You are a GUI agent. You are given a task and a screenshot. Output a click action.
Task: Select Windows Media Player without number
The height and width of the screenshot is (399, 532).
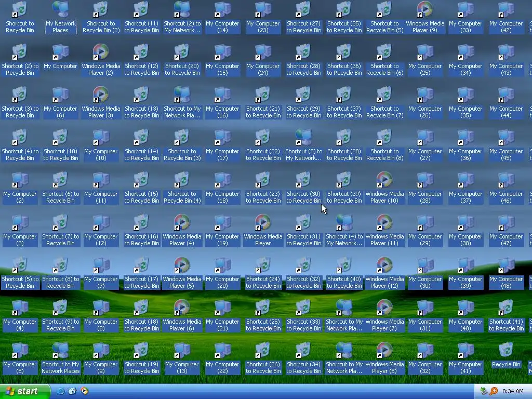[263, 230]
